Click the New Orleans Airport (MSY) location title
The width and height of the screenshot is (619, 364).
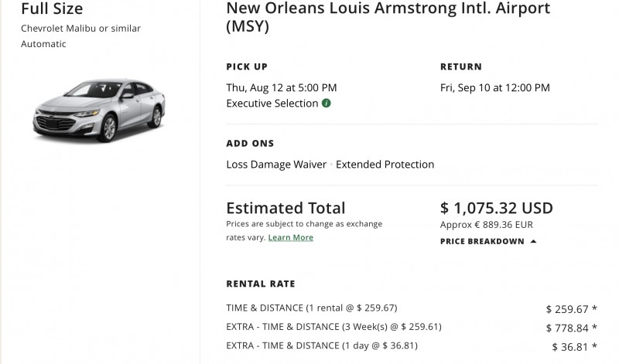point(388,18)
